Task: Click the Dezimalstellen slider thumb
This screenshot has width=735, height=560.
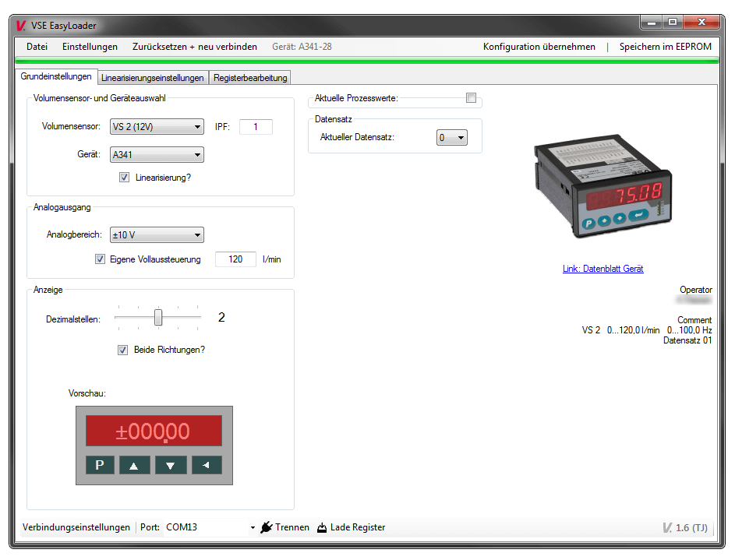Action: 158,317
